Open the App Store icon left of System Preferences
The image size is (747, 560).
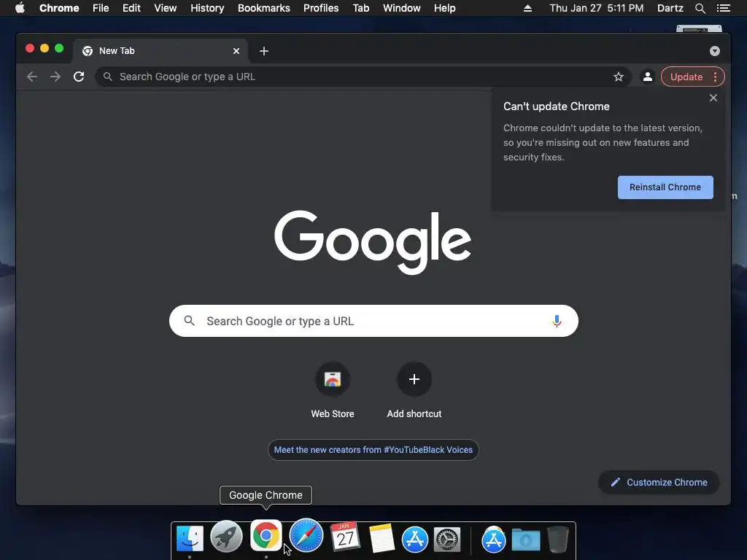pos(414,540)
